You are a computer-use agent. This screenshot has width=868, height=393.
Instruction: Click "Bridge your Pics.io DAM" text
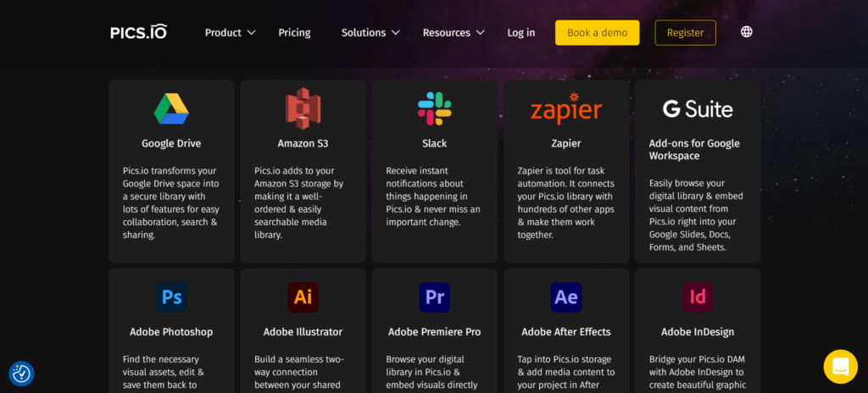click(698, 372)
